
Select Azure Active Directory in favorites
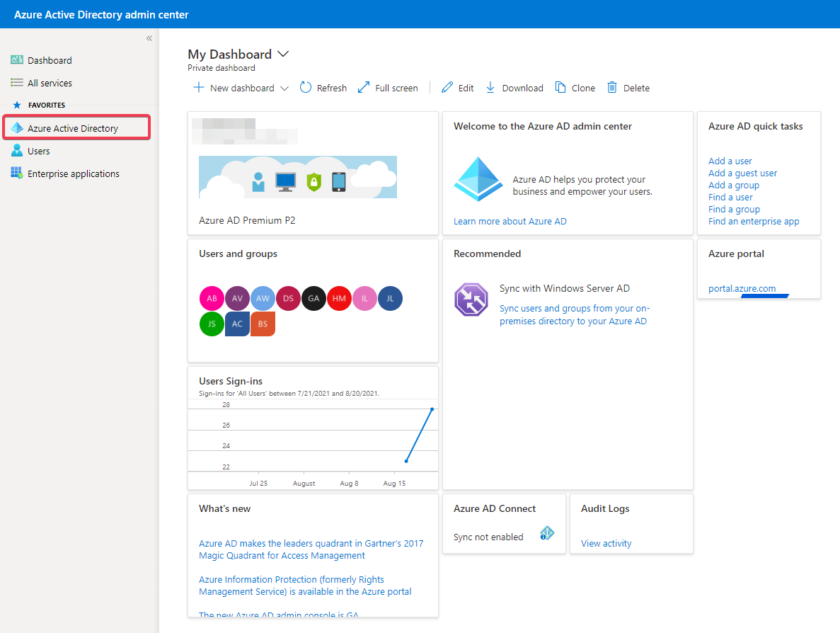pyautogui.click(x=73, y=128)
